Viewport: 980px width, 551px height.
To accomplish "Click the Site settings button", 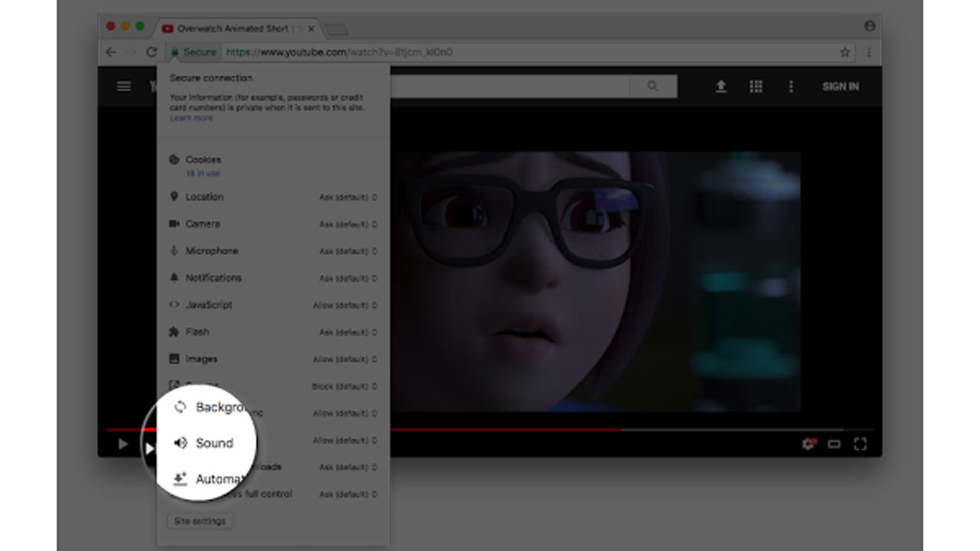I will [x=200, y=521].
